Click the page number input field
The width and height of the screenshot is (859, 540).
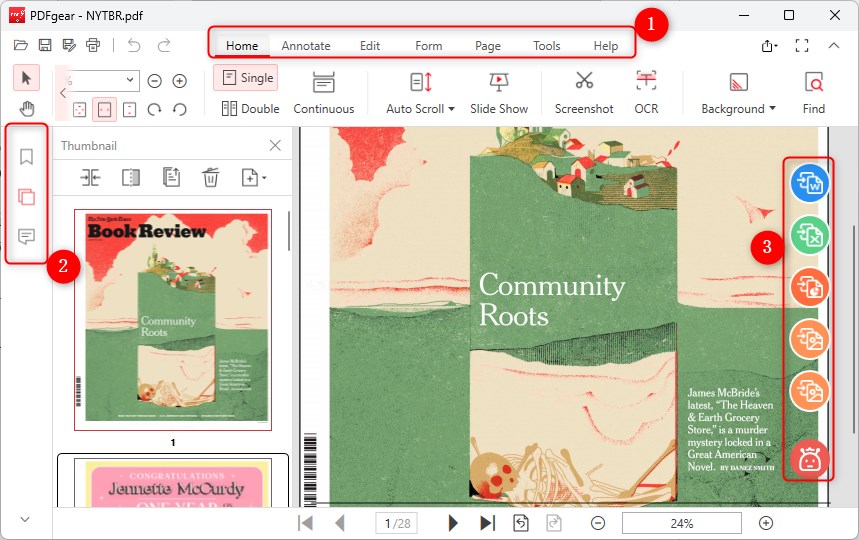point(397,524)
